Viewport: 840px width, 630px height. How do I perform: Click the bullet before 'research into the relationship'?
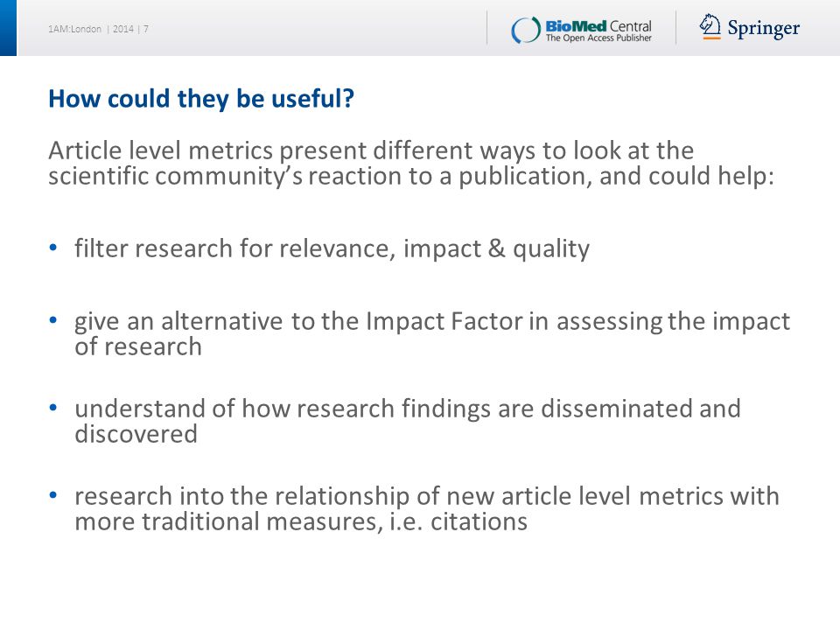pyautogui.click(x=52, y=495)
